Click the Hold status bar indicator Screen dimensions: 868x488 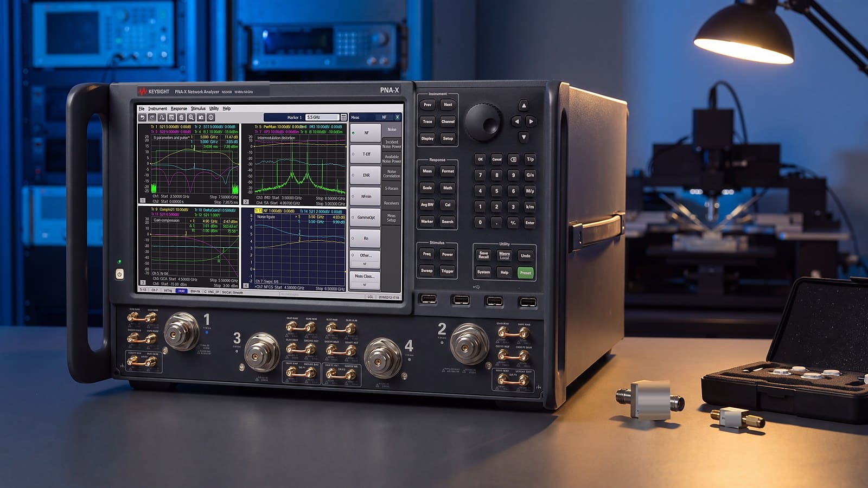(x=182, y=291)
